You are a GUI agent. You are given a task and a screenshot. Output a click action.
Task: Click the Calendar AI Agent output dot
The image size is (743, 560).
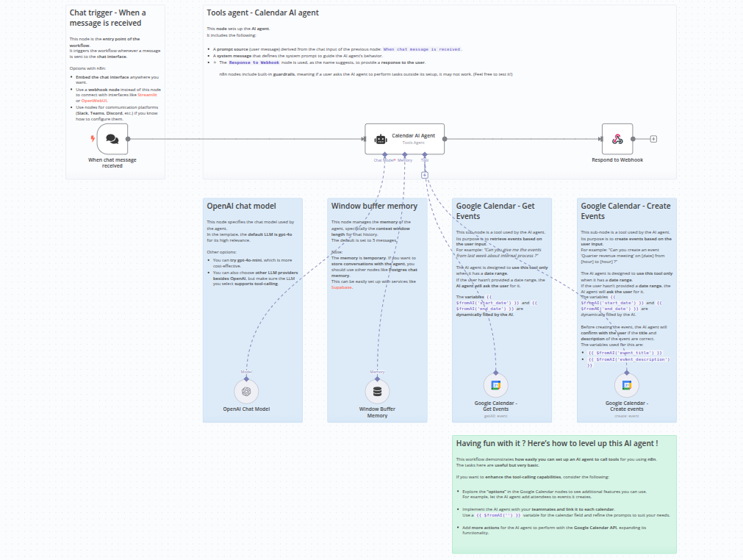coord(445,139)
